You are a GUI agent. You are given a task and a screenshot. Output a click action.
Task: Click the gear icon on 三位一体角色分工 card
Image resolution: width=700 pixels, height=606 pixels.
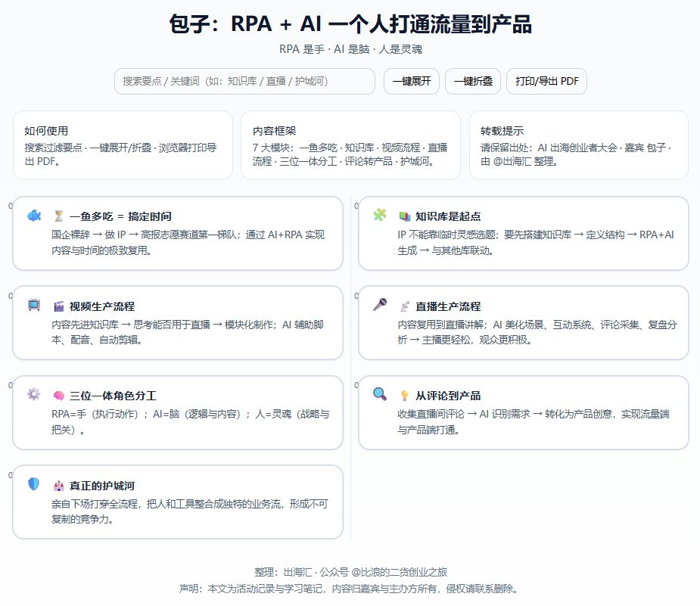click(32, 395)
